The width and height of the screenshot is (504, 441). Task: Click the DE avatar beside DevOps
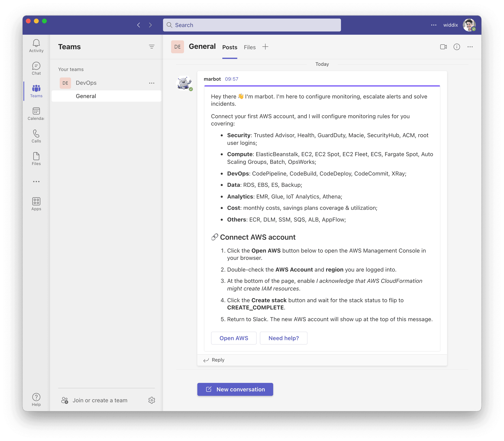pyautogui.click(x=65, y=83)
